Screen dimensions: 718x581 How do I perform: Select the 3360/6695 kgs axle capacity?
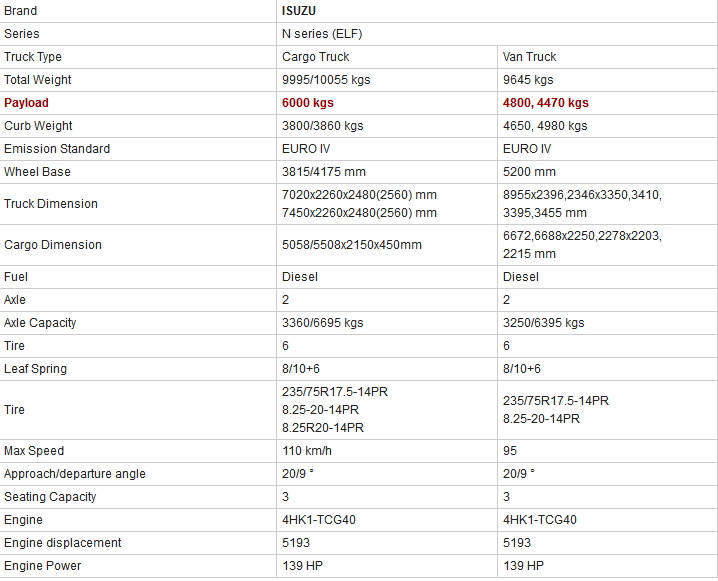(322, 323)
